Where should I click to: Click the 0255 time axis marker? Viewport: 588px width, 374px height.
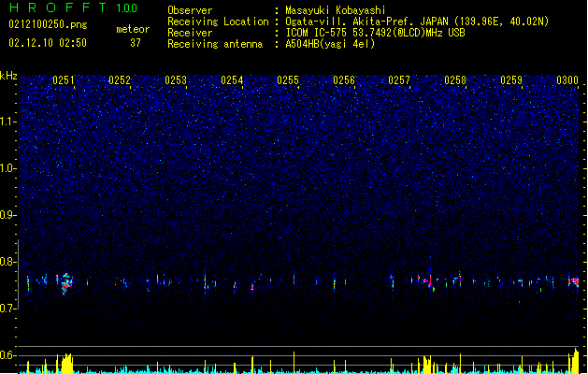pyautogui.click(x=288, y=80)
